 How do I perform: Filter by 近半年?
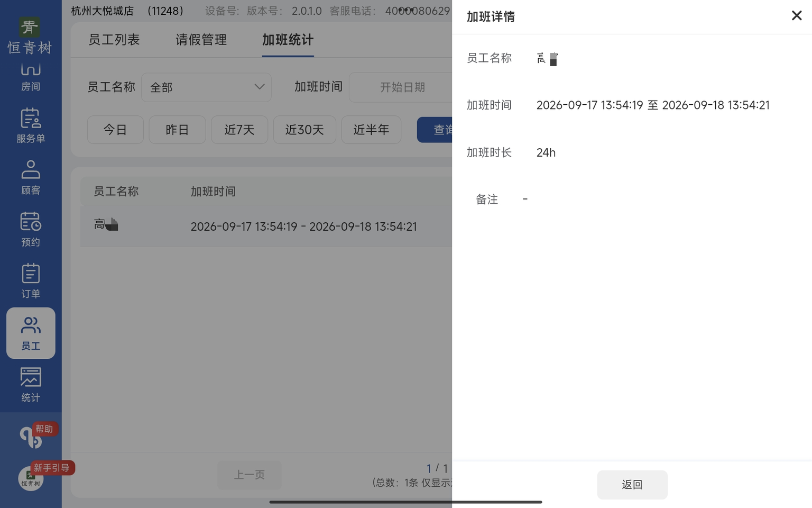[x=371, y=130]
